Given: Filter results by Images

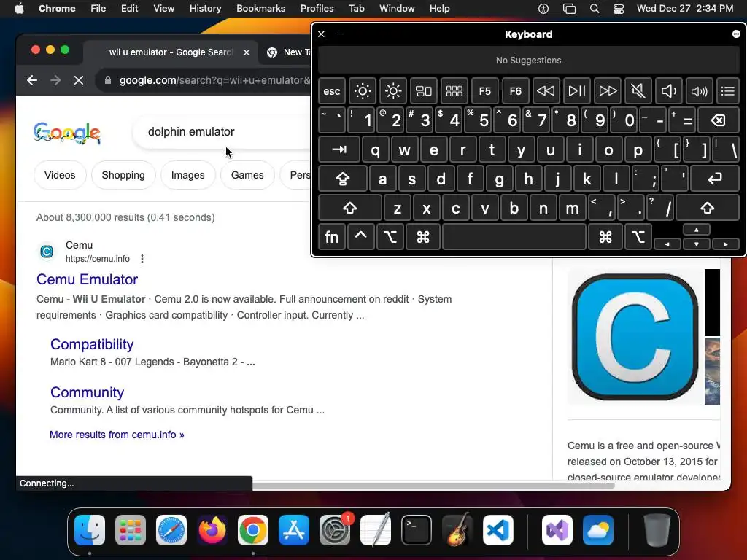Looking at the screenshot, I should point(187,175).
